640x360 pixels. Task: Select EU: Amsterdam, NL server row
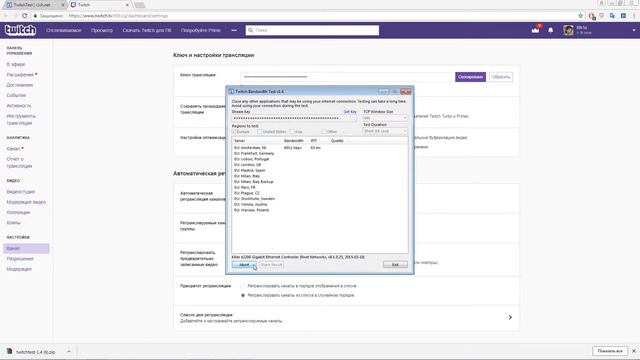coord(320,148)
